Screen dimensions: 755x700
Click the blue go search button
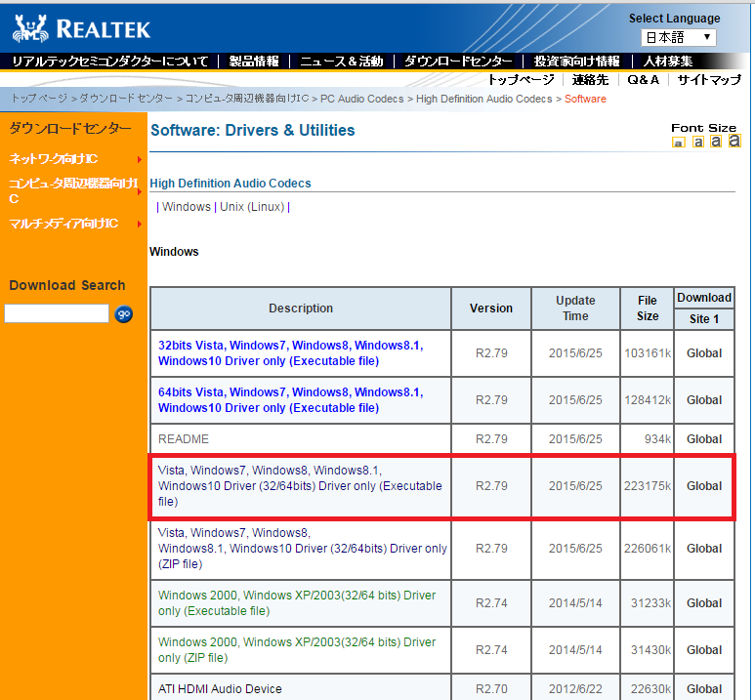click(x=124, y=314)
